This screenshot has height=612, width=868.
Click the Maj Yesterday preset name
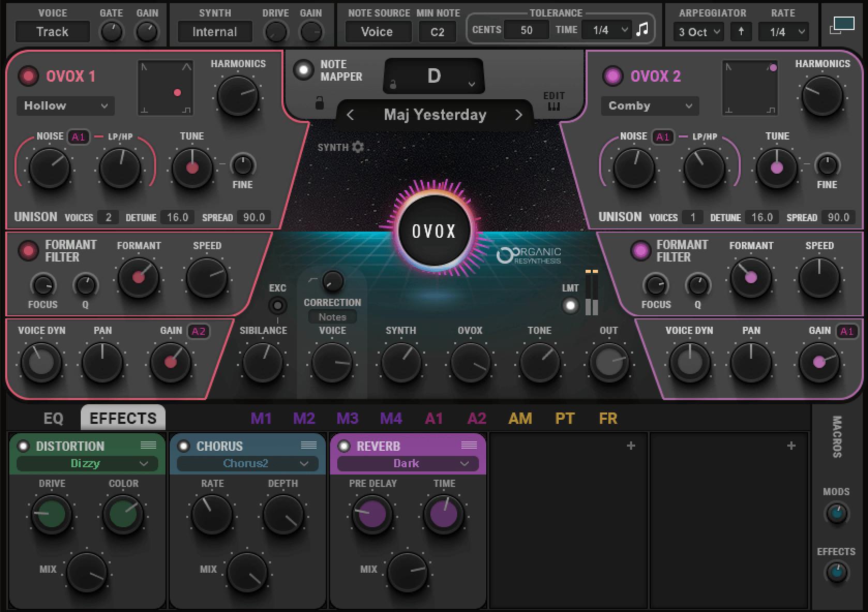pos(435,115)
